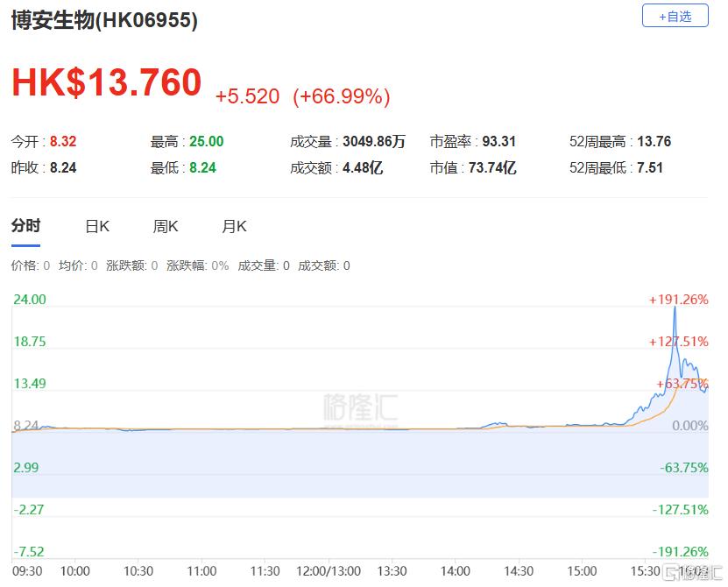Click the 最低 value 8.24
The height and width of the screenshot is (587, 728).
tap(203, 167)
